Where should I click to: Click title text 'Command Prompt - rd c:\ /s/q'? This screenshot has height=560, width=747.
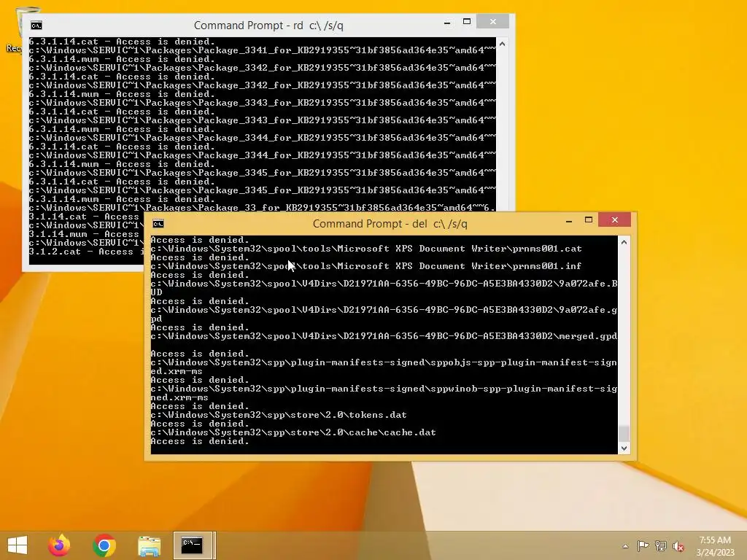(268, 26)
